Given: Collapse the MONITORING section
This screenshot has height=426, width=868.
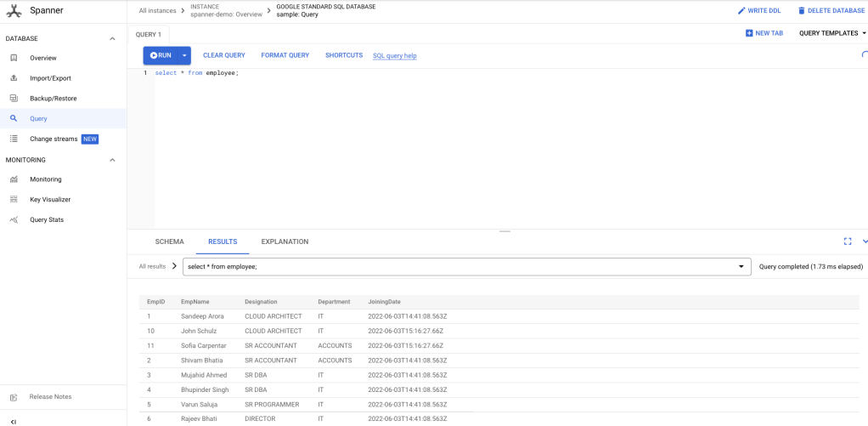Looking at the screenshot, I should click(112, 160).
